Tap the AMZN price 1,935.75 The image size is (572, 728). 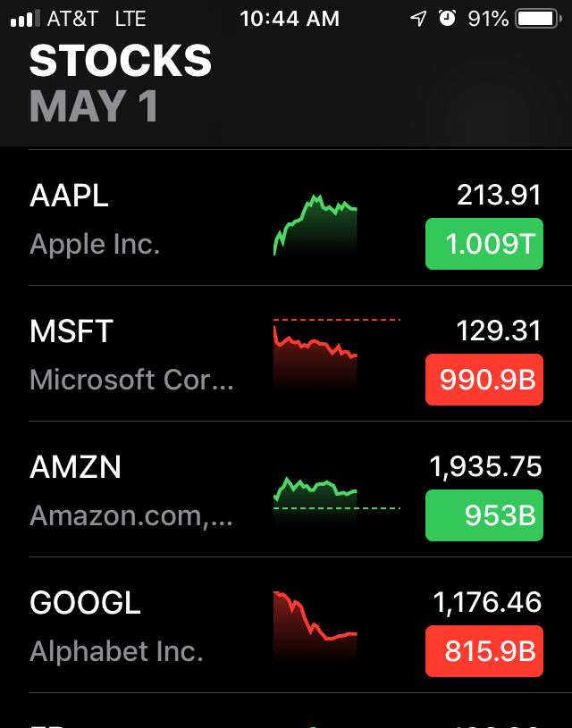(486, 466)
